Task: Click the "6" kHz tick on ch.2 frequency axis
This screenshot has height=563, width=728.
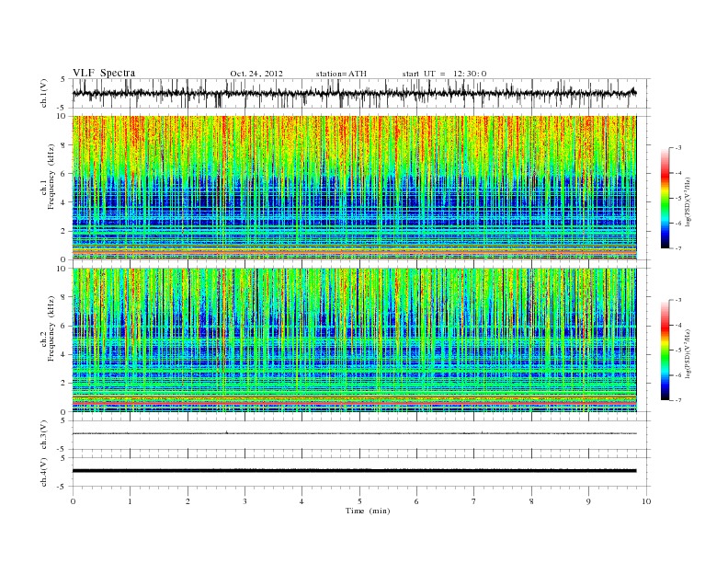Action: (x=64, y=326)
